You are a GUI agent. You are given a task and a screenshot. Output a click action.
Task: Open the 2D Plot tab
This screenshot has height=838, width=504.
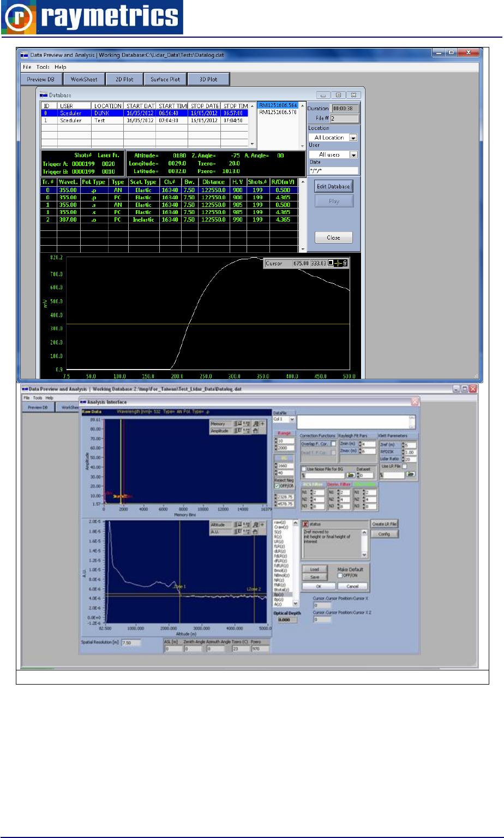pyautogui.click(x=124, y=79)
